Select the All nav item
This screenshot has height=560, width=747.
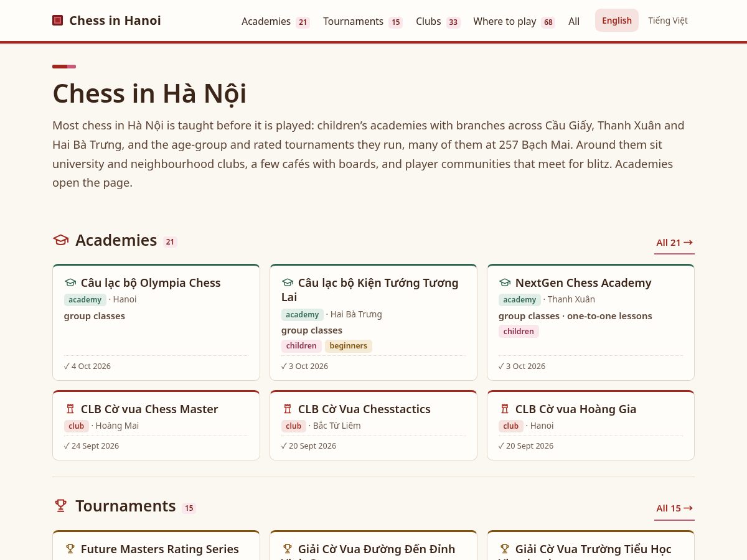pos(574,21)
